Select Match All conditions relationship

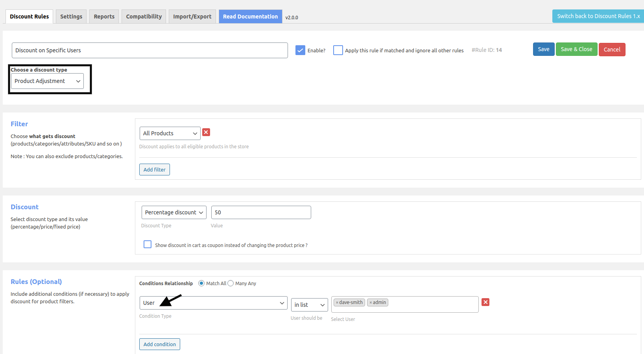click(x=201, y=283)
